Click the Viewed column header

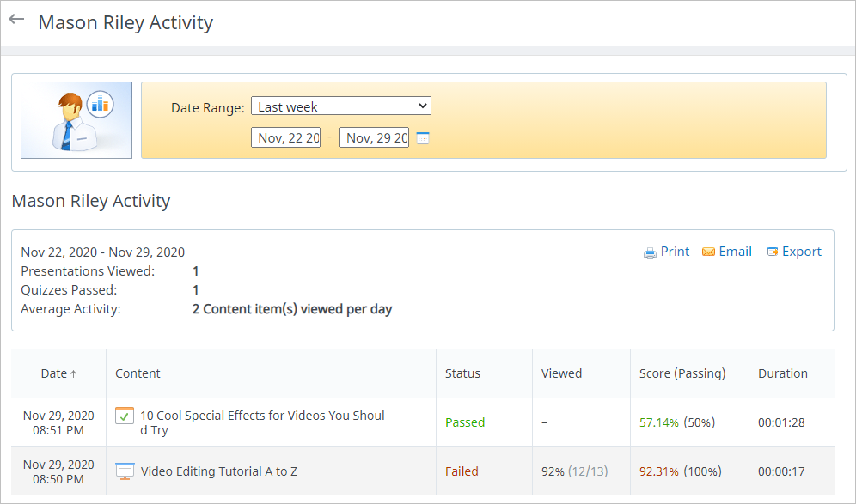[x=561, y=373]
